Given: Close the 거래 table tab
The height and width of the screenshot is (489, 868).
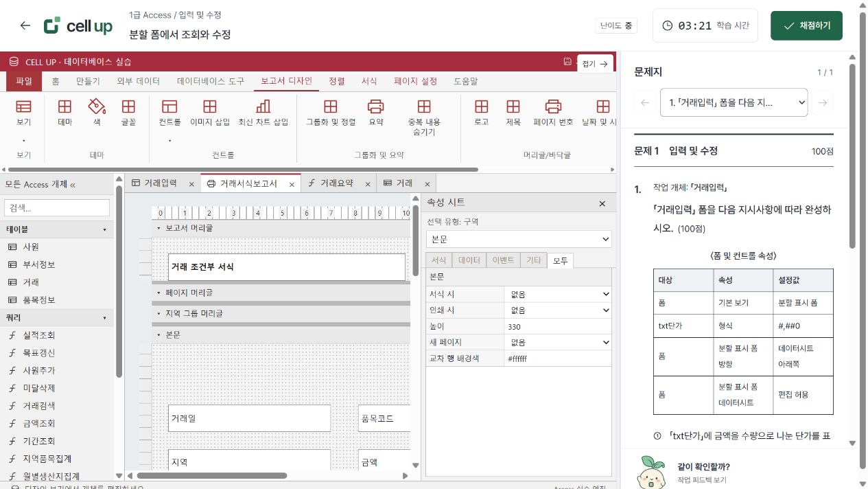Looking at the screenshot, I should (x=427, y=184).
